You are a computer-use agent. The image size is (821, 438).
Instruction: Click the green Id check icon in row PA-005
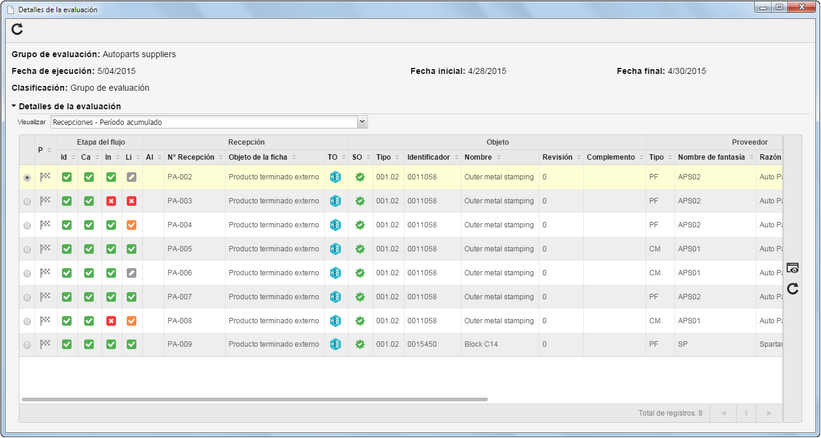66,249
